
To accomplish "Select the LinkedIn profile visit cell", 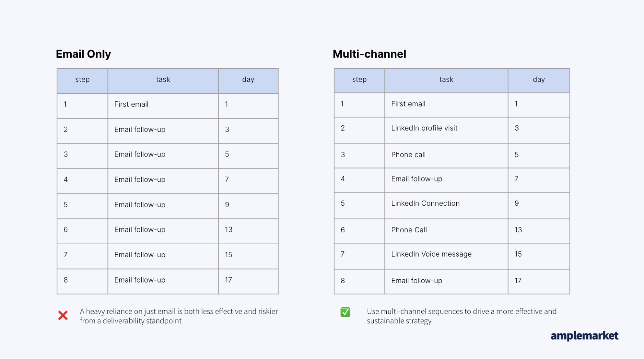I will pyautogui.click(x=446, y=130).
